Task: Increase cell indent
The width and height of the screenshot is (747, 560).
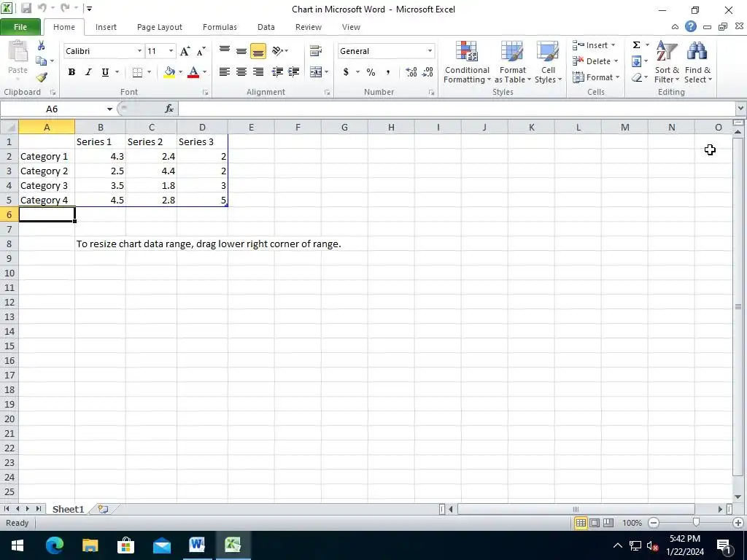Action: click(293, 72)
